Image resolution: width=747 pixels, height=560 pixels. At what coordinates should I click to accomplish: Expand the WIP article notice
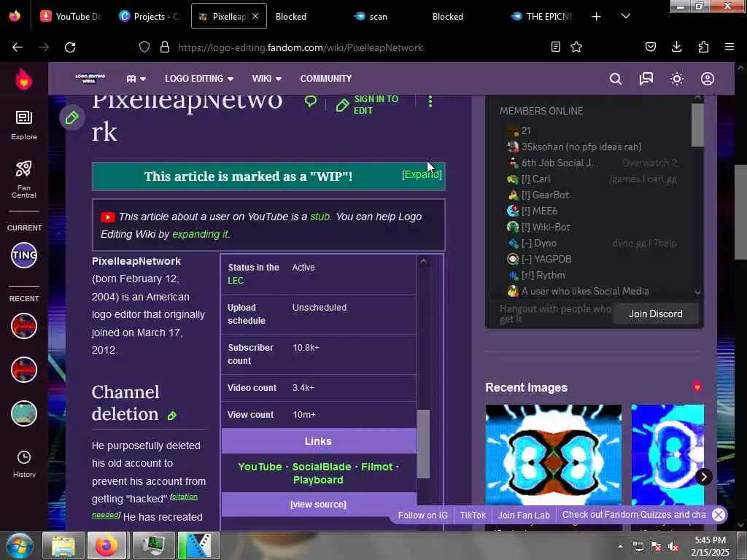422,175
